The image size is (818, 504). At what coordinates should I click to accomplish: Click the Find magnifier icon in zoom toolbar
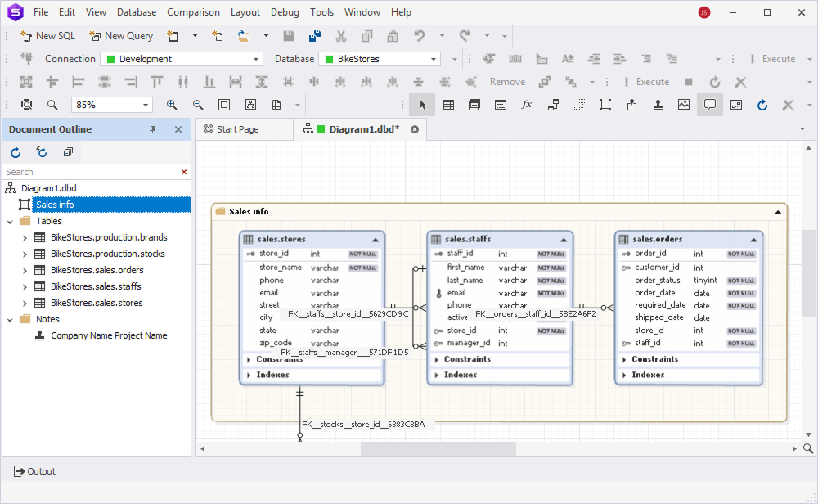tap(52, 105)
